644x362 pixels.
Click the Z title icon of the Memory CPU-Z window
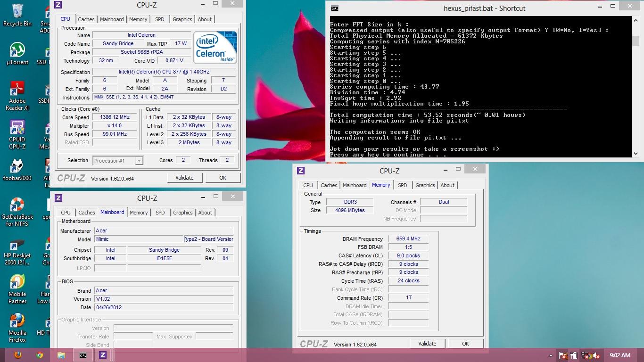point(301,171)
